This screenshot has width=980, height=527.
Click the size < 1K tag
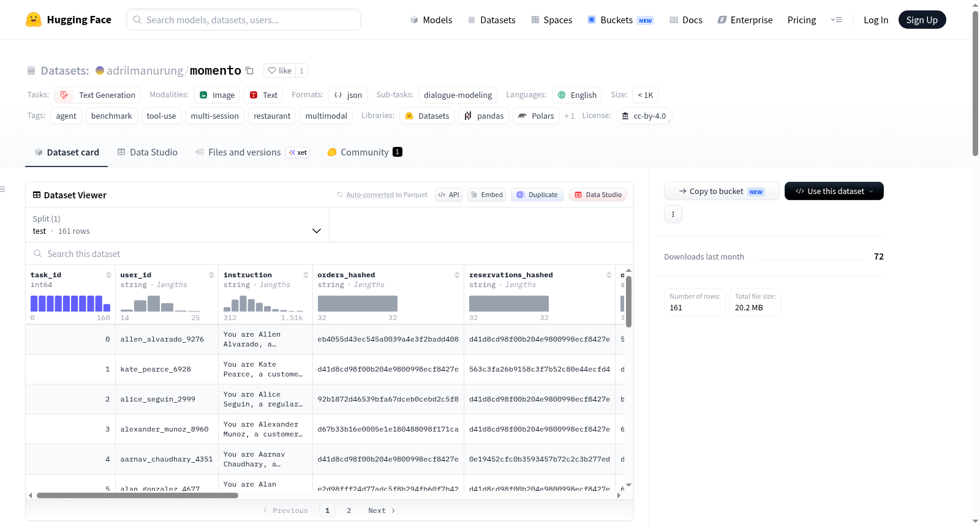pyautogui.click(x=645, y=95)
